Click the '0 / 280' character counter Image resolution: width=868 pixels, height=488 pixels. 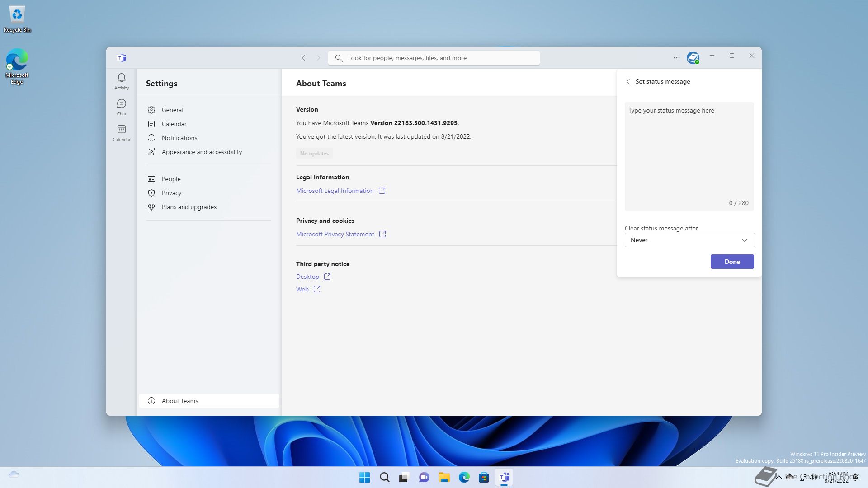click(x=738, y=203)
